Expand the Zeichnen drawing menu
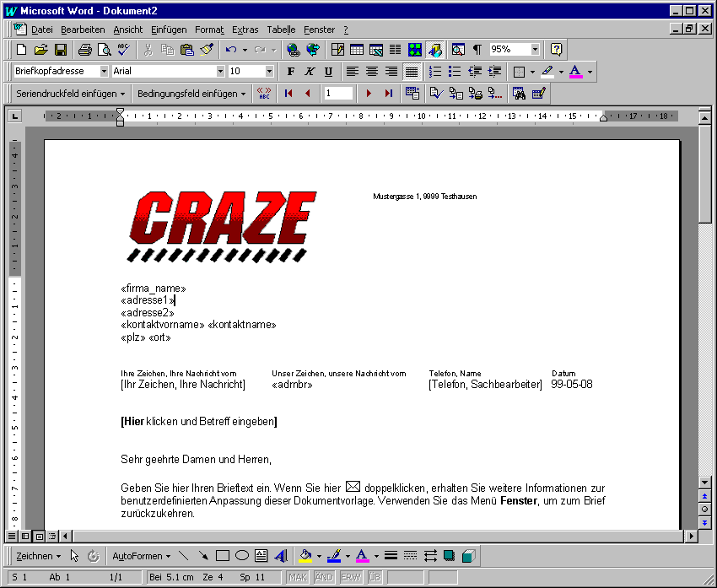The width and height of the screenshot is (717, 588). tap(39, 556)
